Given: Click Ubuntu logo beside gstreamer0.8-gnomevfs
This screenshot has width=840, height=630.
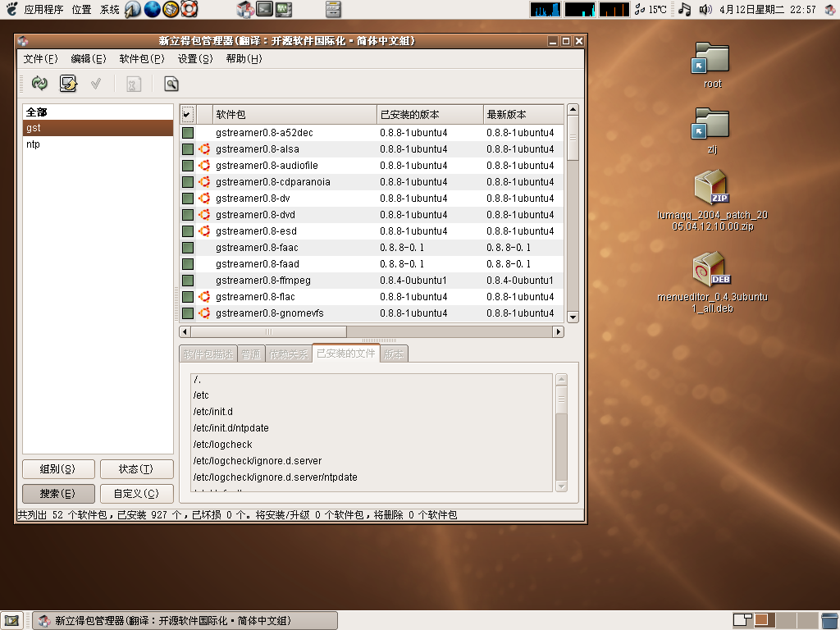Looking at the screenshot, I should coord(204,313).
